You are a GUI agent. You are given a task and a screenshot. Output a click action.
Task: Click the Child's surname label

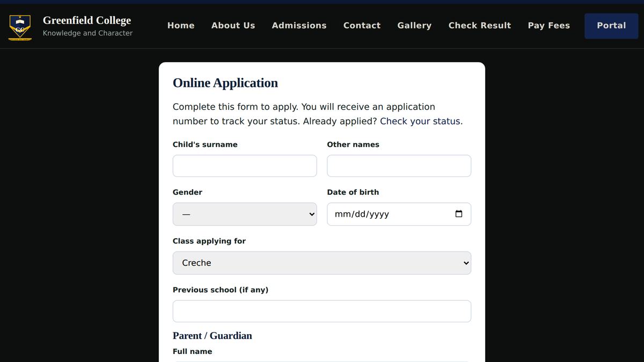tap(205, 144)
